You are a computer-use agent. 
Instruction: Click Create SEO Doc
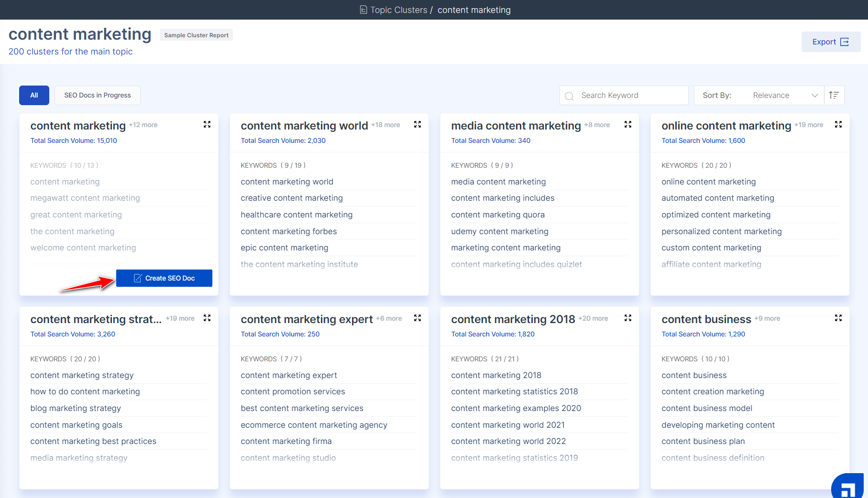click(164, 278)
